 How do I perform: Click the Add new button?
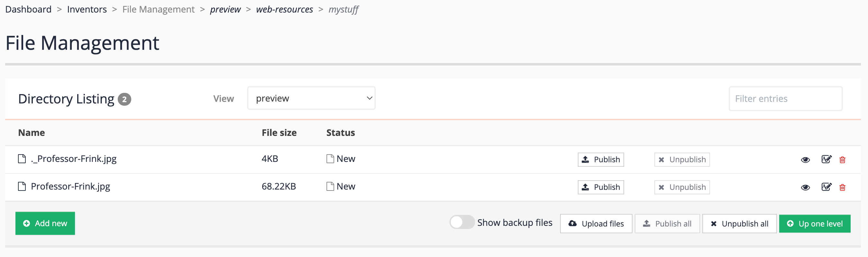tap(45, 223)
